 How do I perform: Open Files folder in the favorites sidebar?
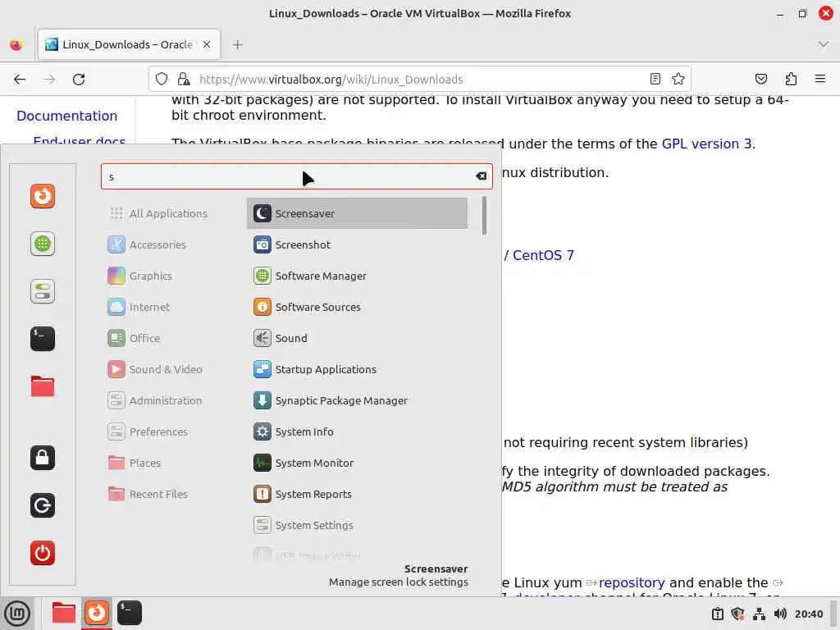coord(43,386)
